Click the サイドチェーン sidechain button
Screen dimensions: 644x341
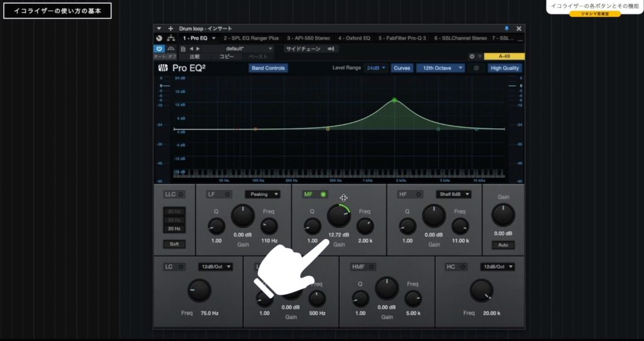303,49
